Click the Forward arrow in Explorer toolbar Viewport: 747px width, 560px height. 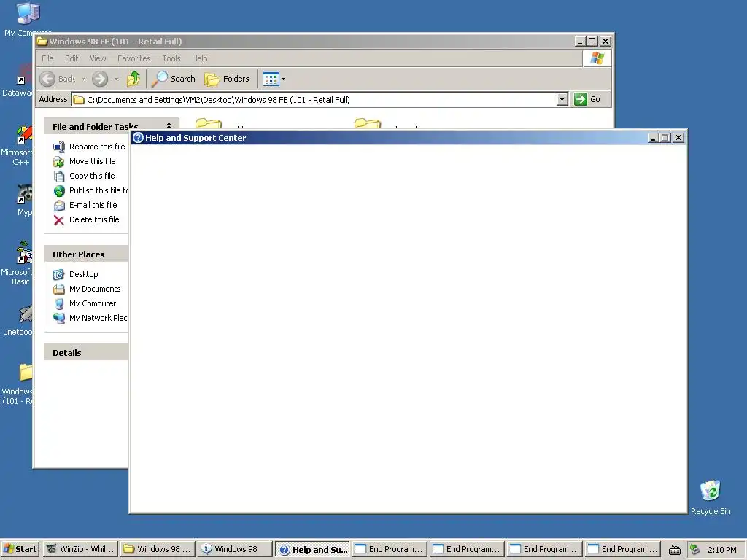click(x=99, y=79)
